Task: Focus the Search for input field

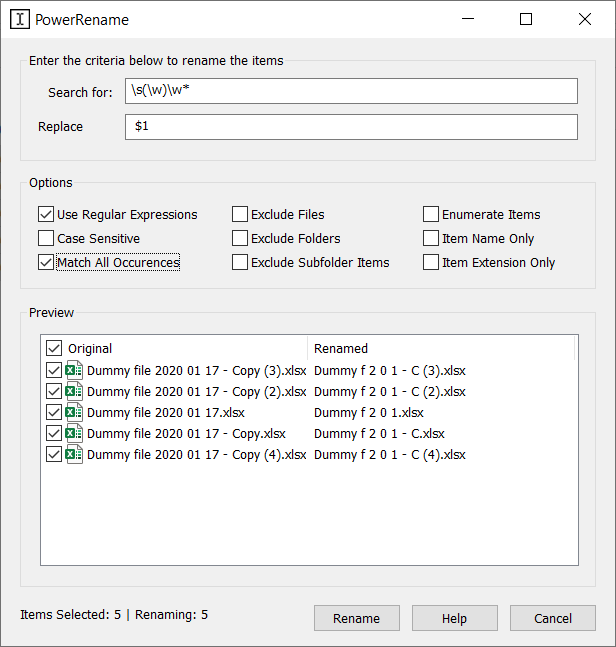Action: pos(351,91)
